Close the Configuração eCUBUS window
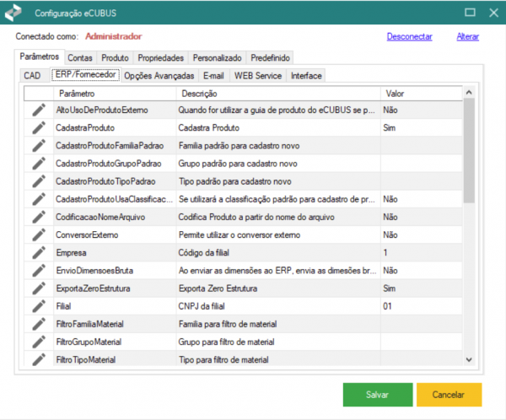This screenshot has height=420, width=506. coord(493,13)
